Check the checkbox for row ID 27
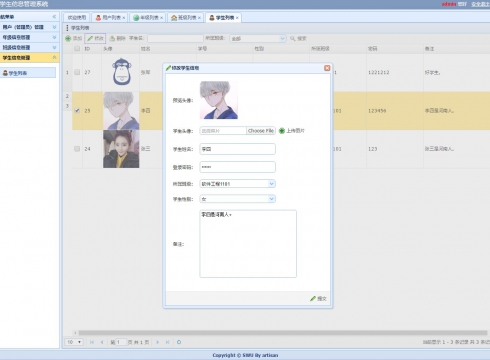This screenshot has width=490, height=360. click(x=77, y=72)
